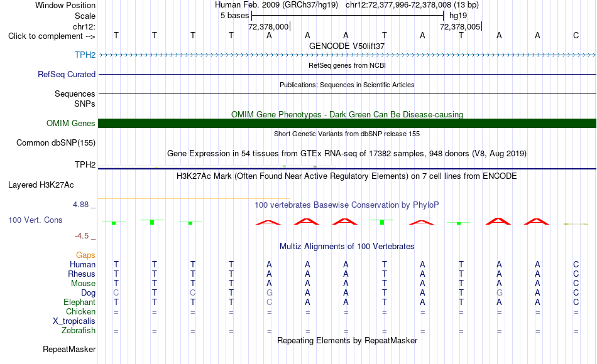Click the Gaps row label
This screenshot has height=364, width=597.
pos(85,255)
